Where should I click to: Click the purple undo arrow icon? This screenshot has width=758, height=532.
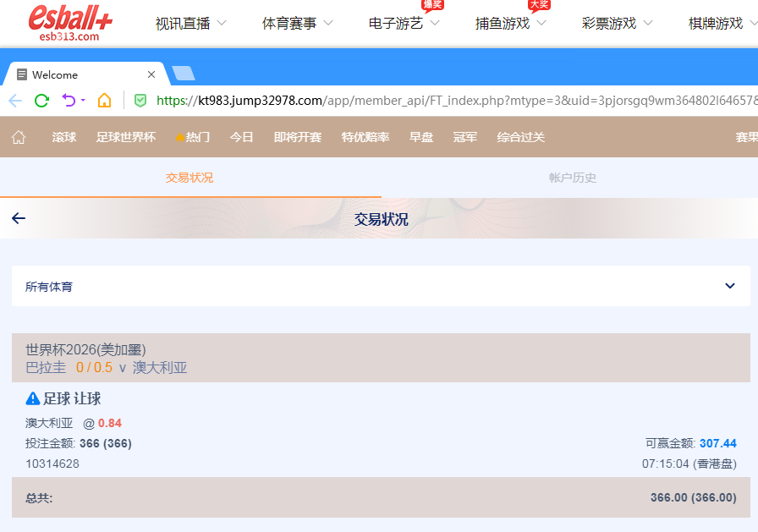[x=69, y=101]
